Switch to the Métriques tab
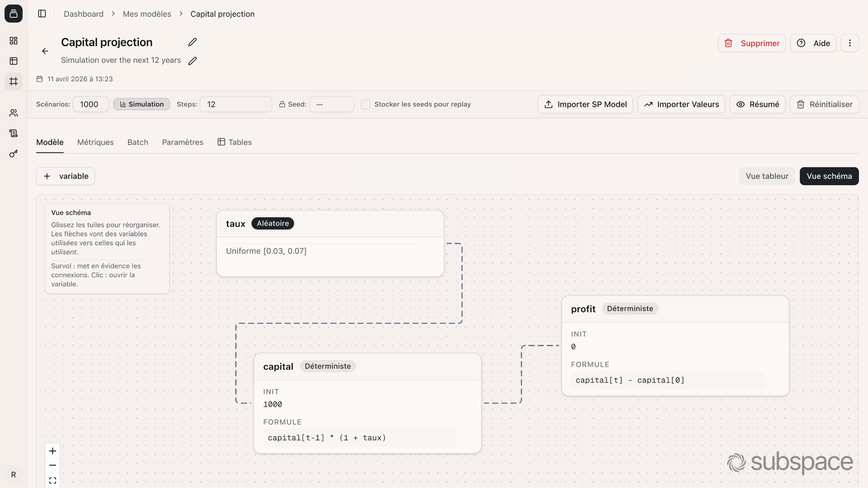 95,142
